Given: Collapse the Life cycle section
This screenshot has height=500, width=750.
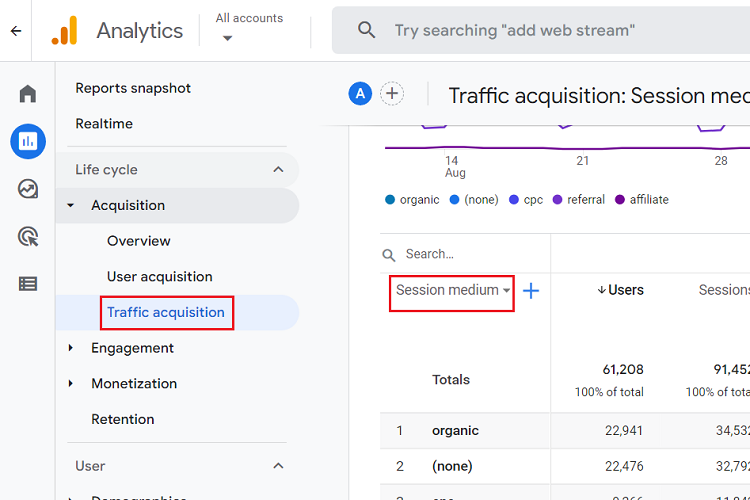Looking at the screenshot, I should (278, 169).
